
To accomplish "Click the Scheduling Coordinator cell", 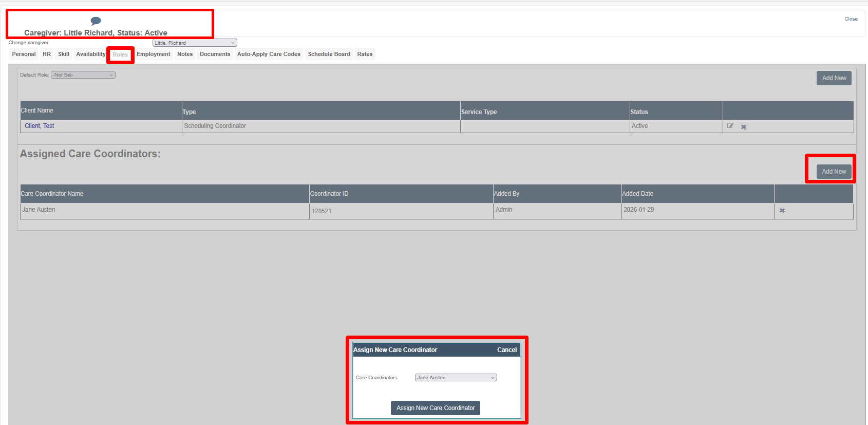I will click(x=321, y=126).
